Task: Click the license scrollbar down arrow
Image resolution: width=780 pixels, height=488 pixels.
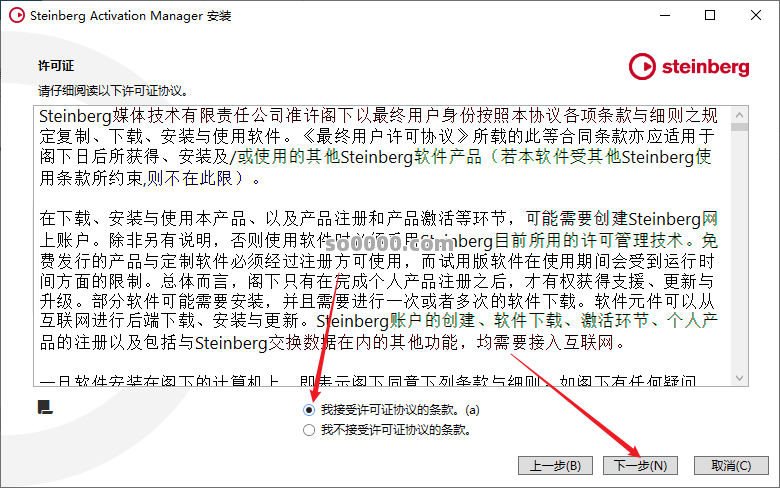Action: (739, 378)
